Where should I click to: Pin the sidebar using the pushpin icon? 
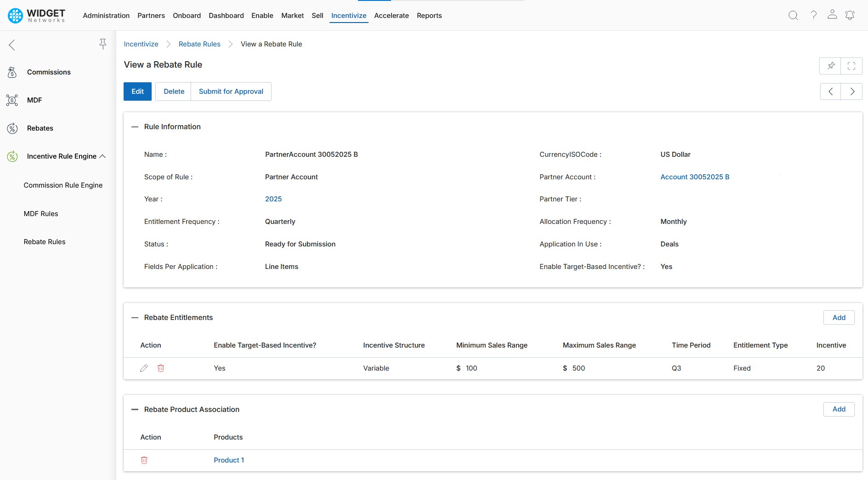[103, 44]
